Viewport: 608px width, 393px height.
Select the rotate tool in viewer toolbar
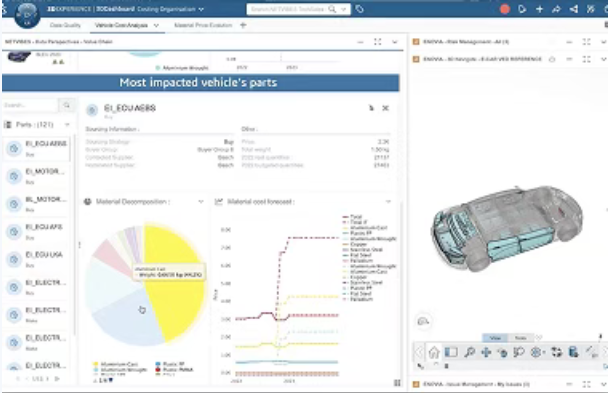coord(503,352)
